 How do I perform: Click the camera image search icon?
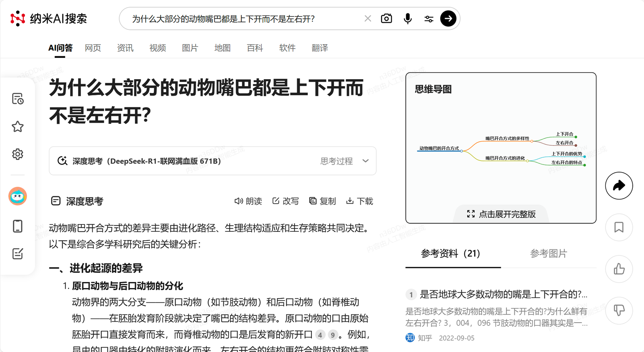(x=386, y=19)
